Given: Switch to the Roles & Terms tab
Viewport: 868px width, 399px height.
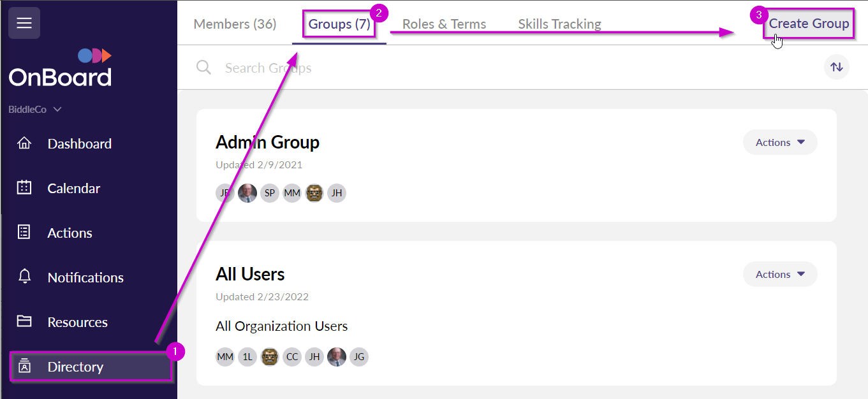Looking at the screenshot, I should 443,24.
